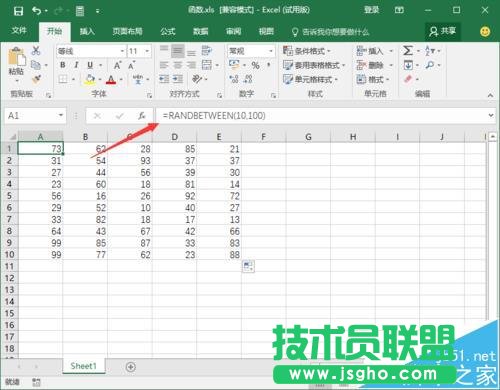Screen dimensions: 500x390
Task: Click the Borders icon
Action: (63, 79)
